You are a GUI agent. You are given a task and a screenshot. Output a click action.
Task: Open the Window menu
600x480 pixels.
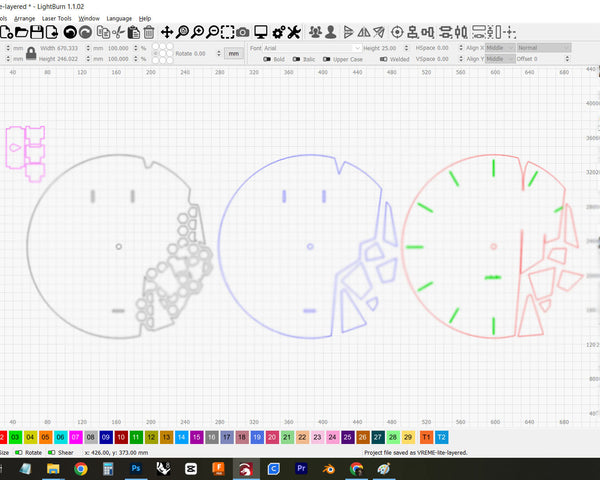[89, 18]
